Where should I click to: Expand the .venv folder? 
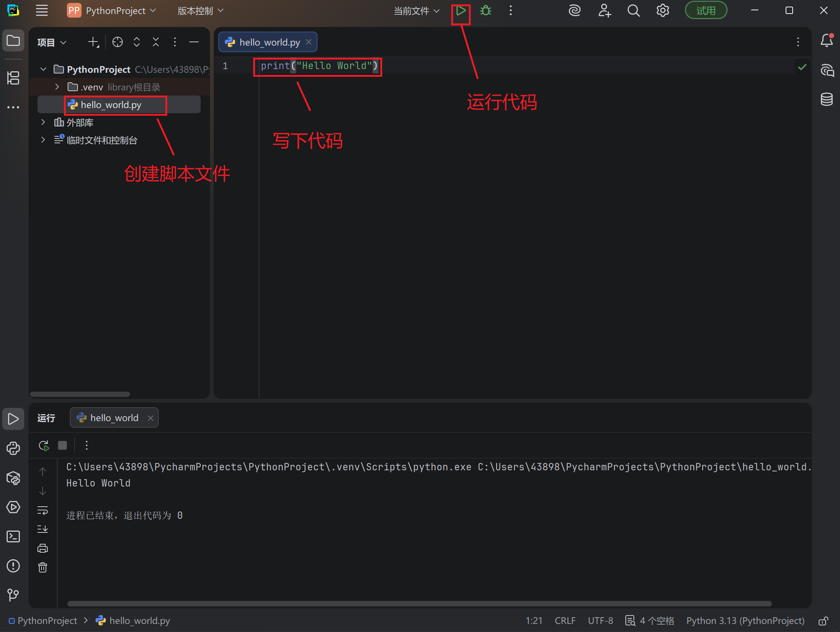[57, 87]
